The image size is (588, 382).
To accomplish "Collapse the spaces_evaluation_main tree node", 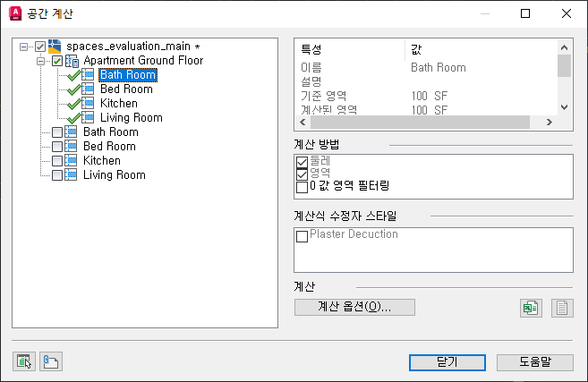I will click(23, 47).
